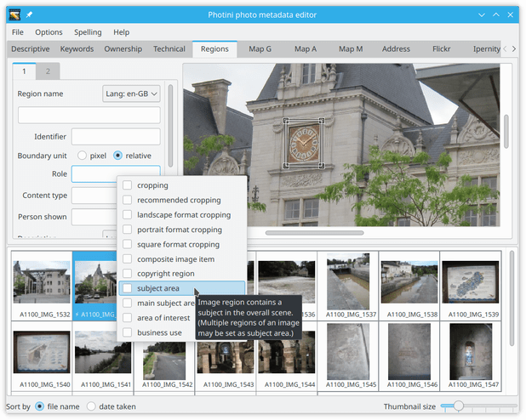Switch to the Map M tab

(x=351, y=49)
